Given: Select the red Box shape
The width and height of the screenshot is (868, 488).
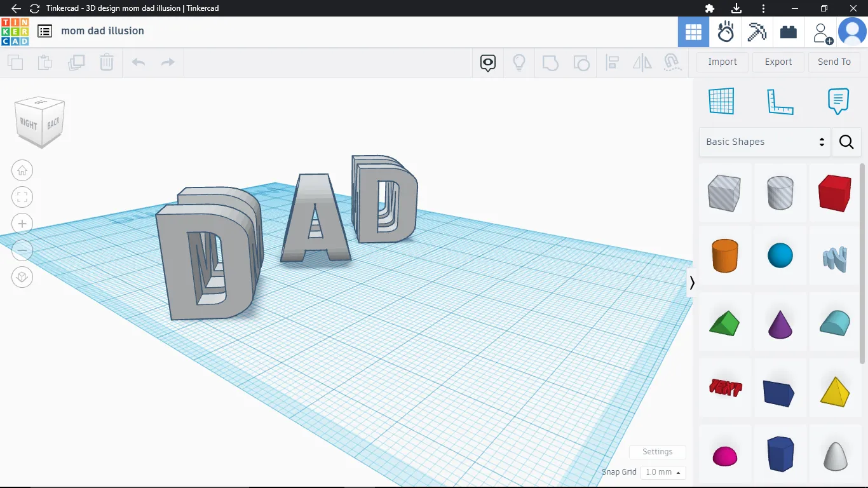Looking at the screenshot, I should pyautogui.click(x=834, y=193).
